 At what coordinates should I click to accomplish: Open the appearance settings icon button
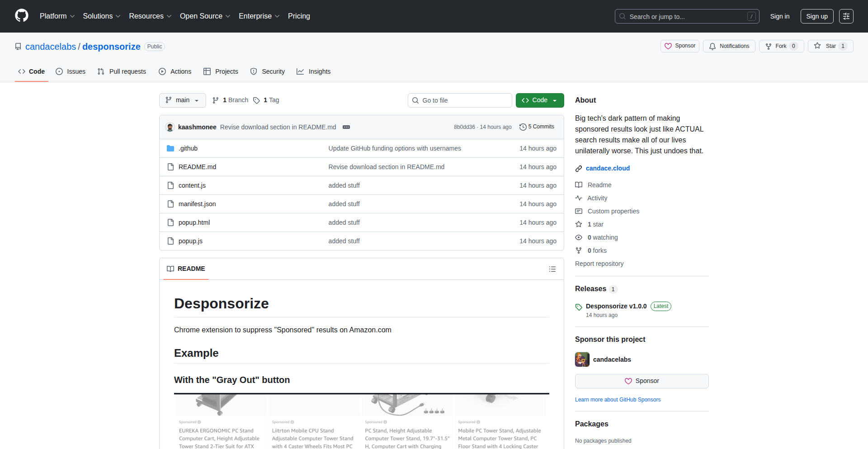[x=846, y=16]
